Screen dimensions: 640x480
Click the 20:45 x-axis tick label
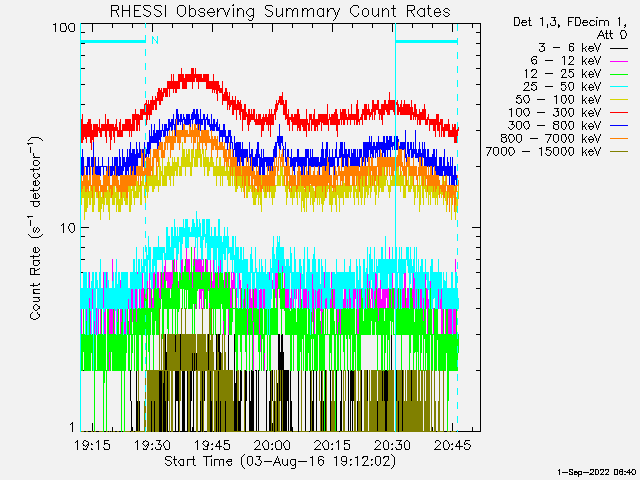tap(452, 445)
